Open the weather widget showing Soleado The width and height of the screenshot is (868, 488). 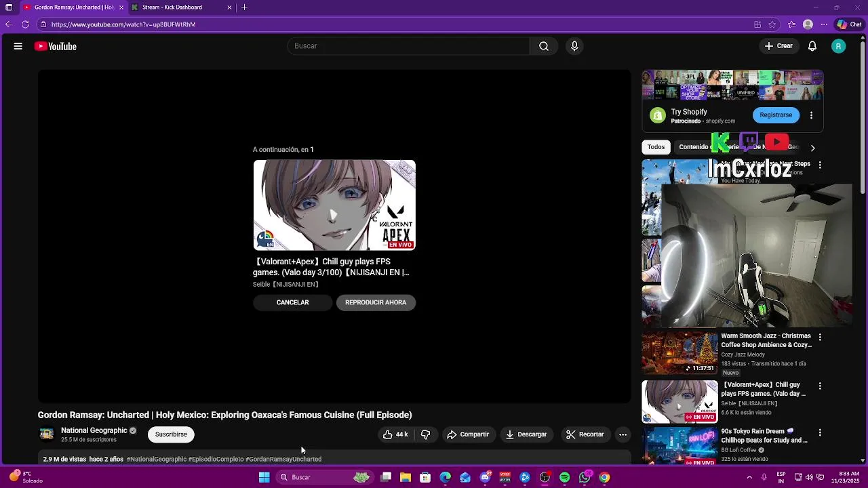(x=26, y=477)
